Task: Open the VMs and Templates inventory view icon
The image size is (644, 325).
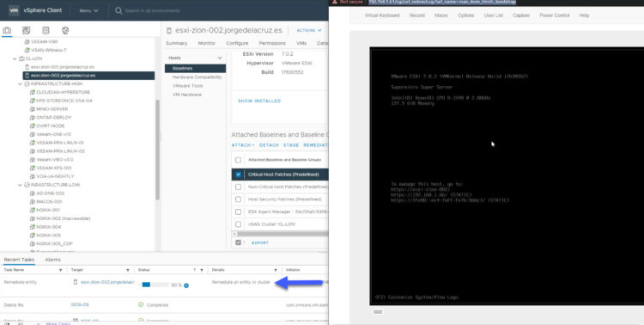Action: [x=27, y=30]
